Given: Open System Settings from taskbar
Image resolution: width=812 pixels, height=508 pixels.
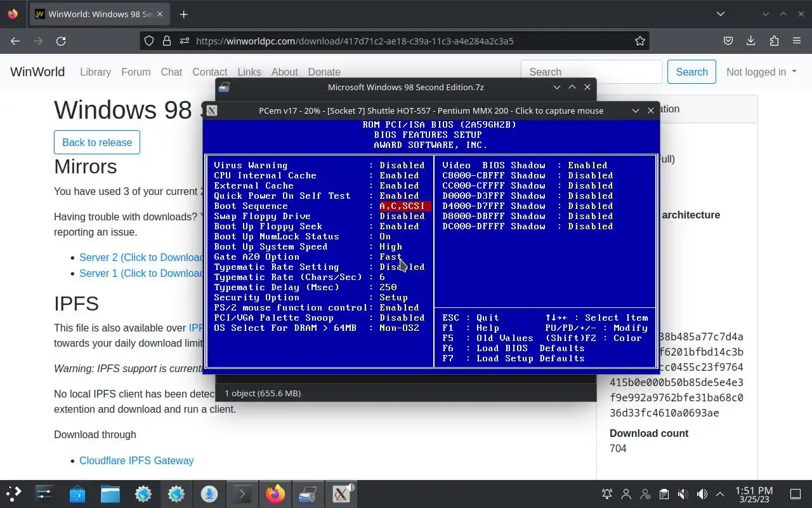Looking at the screenshot, I should point(44,493).
